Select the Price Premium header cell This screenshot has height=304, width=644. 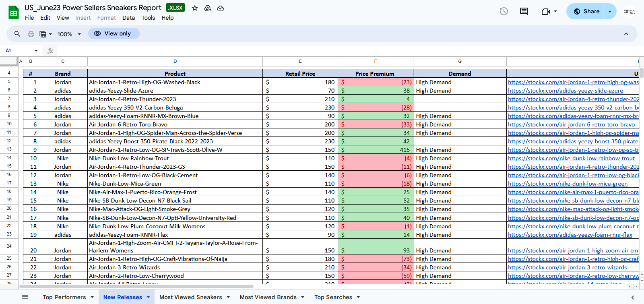click(376, 74)
